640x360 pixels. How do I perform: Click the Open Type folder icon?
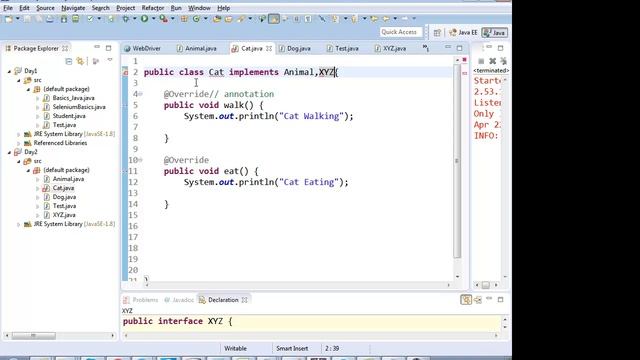217,19
